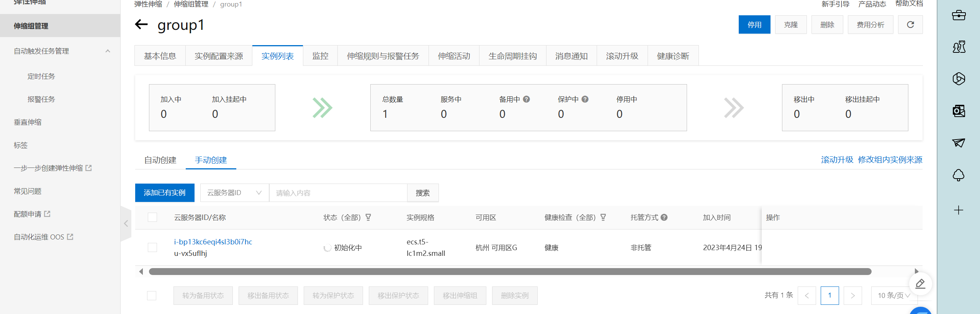Select the 自动创建 sub-tab
The height and width of the screenshot is (314, 980).
click(x=160, y=160)
